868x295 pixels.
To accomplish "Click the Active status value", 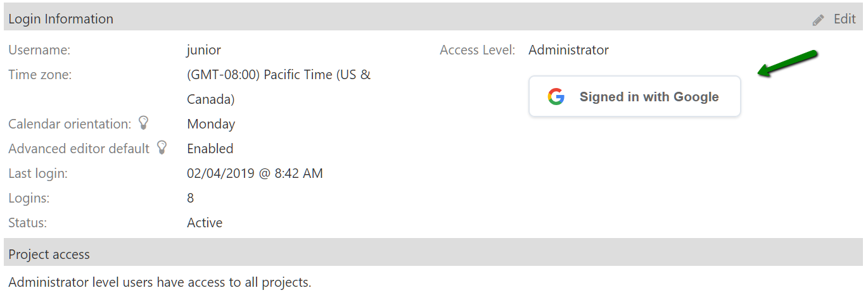I will [x=205, y=223].
